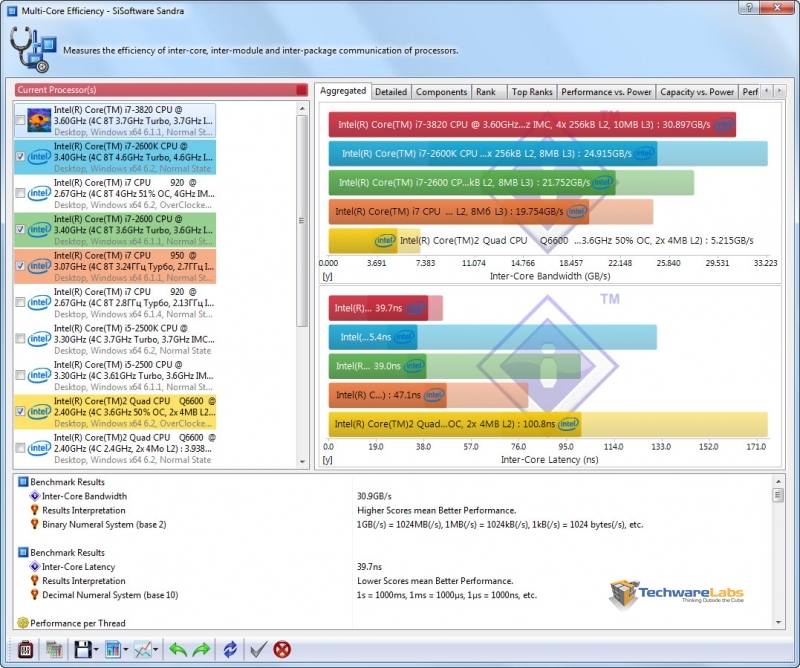This screenshot has height=668, width=800.
Task: Uncheck the Q6600 3.6GHz 50% OC checkbox
Action: (20, 411)
